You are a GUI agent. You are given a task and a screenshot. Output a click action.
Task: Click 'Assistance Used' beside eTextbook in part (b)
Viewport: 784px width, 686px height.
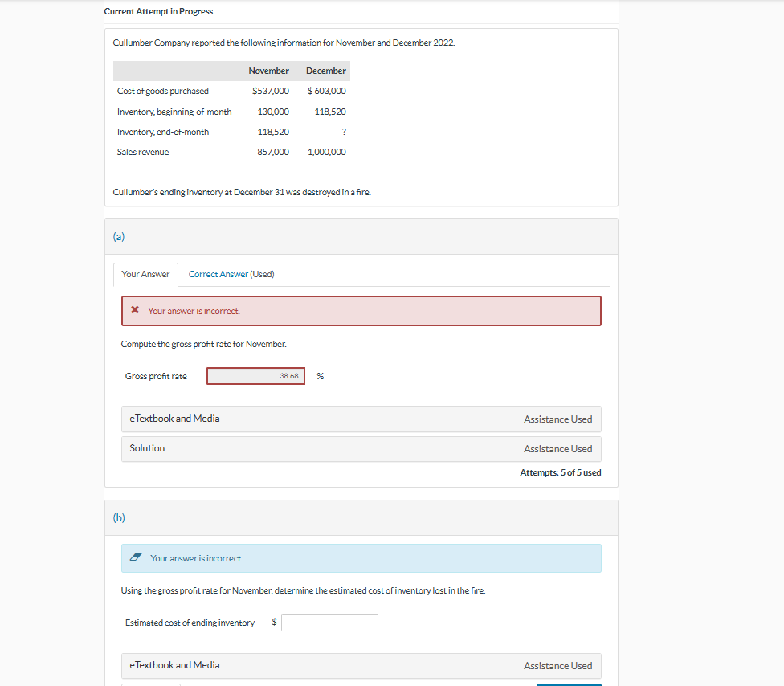pyautogui.click(x=558, y=665)
